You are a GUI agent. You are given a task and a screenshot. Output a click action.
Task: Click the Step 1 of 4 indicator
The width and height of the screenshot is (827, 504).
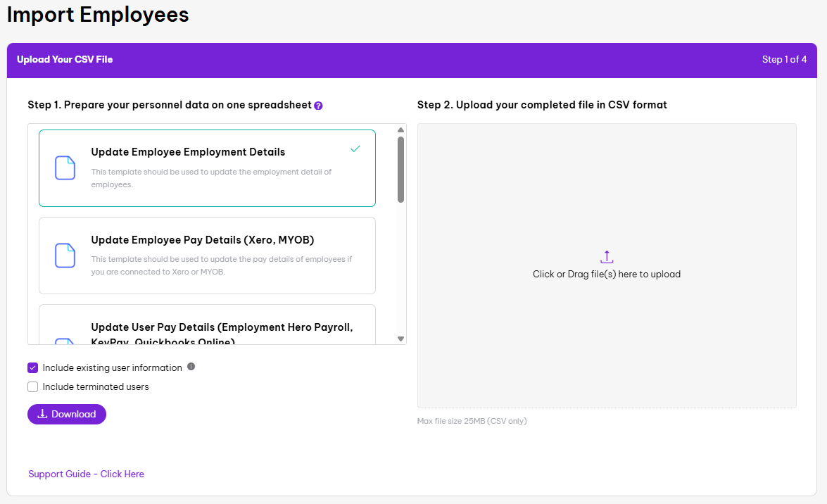coord(784,60)
